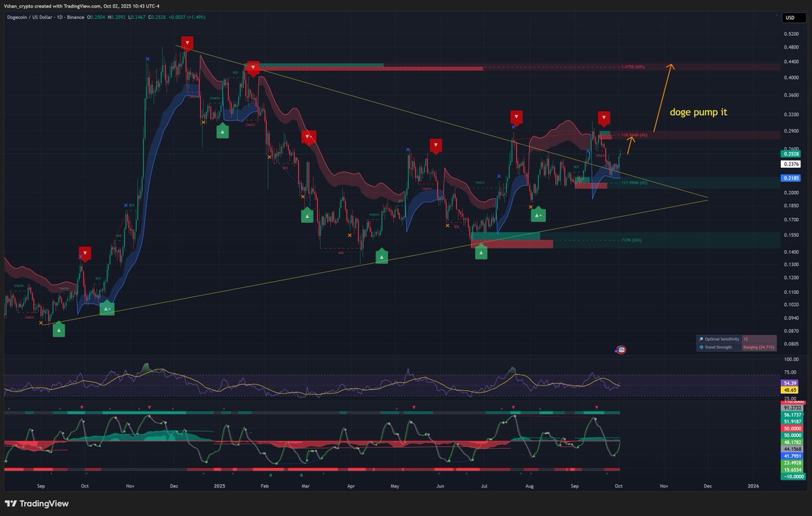The width and height of the screenshot is (812, 516).
Task: Click the 0.0870 price axis value
Action: tap(790, 330)
